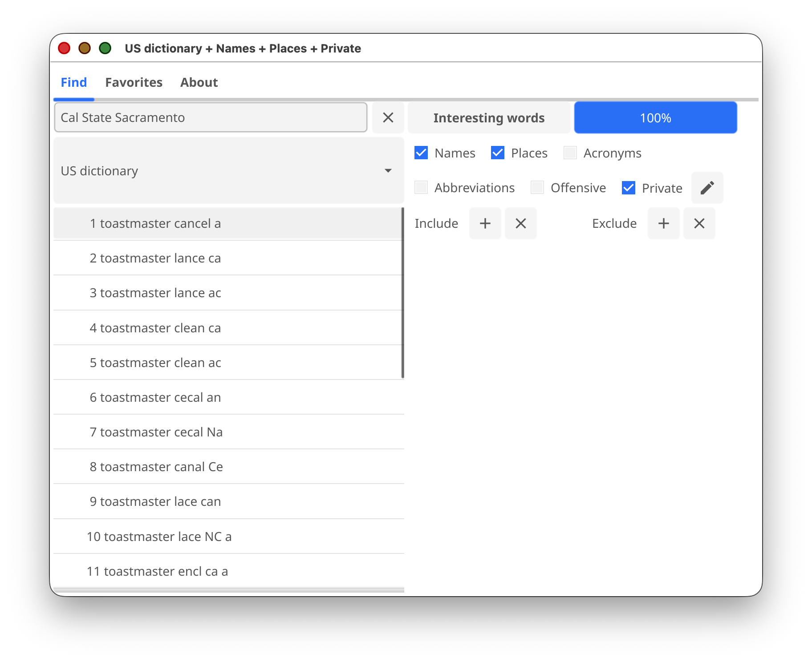
Task: Click the pencil edit icon beside Private
Action: pyautogui.click(x=707, y=188)
